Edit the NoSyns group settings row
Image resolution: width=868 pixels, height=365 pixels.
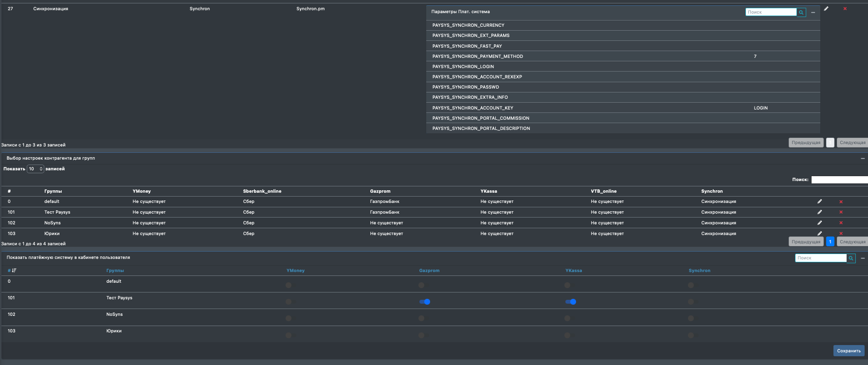coord(820,223)
